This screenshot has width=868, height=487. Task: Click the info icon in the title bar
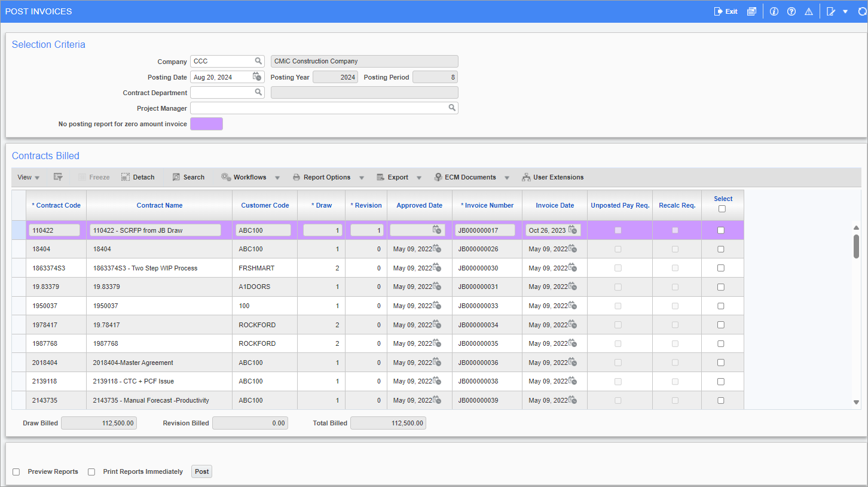pos(774,11)
